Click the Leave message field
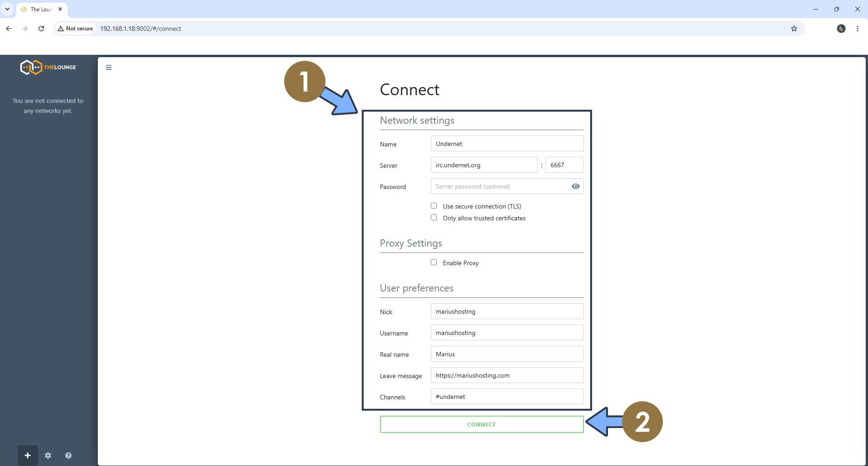868x466 pixels. pyautogui.click(x=507, y=375)
